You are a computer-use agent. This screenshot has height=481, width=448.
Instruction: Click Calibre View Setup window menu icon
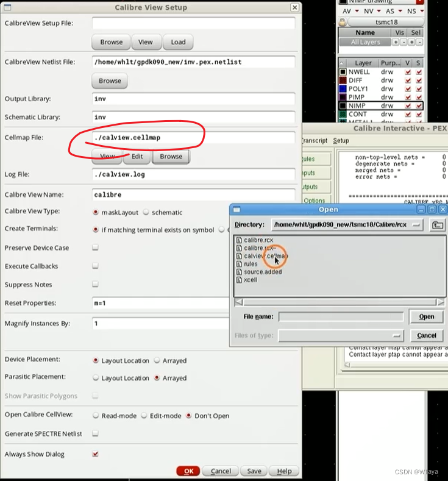point(7,7)
